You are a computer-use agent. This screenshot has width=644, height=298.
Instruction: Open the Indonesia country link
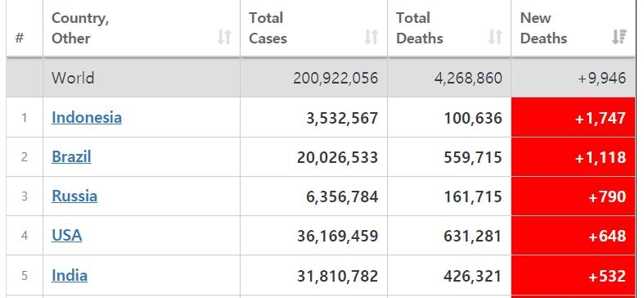[x=87, y=118]
